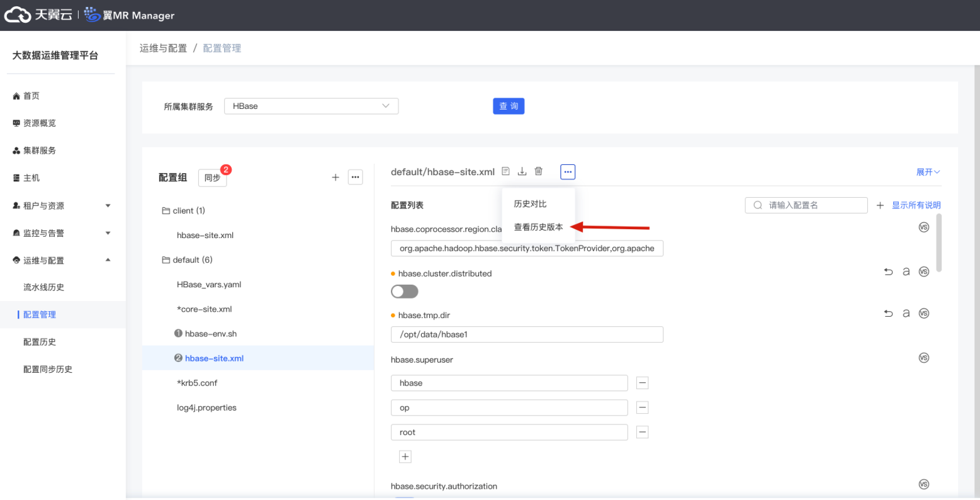Open 配置同步历史 submenu item
Screen dimensions: 980x500
[x=48, y=369]
